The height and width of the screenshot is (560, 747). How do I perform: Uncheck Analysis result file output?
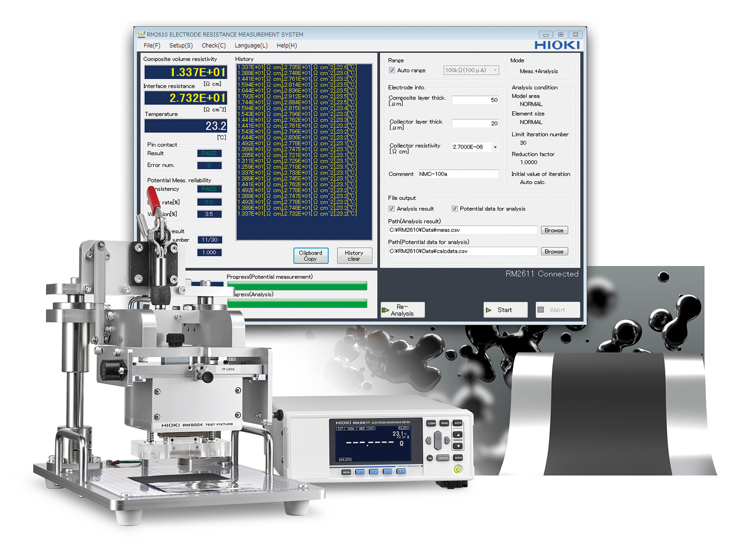click(x=392, y=209)
